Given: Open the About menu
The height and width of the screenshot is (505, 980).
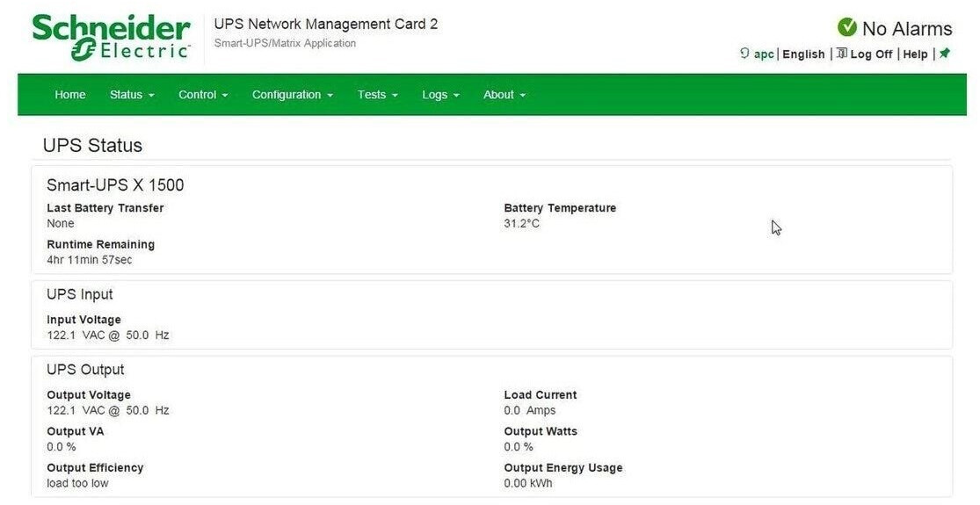Looking at the screenshot, I should click(x=504, y=95).
